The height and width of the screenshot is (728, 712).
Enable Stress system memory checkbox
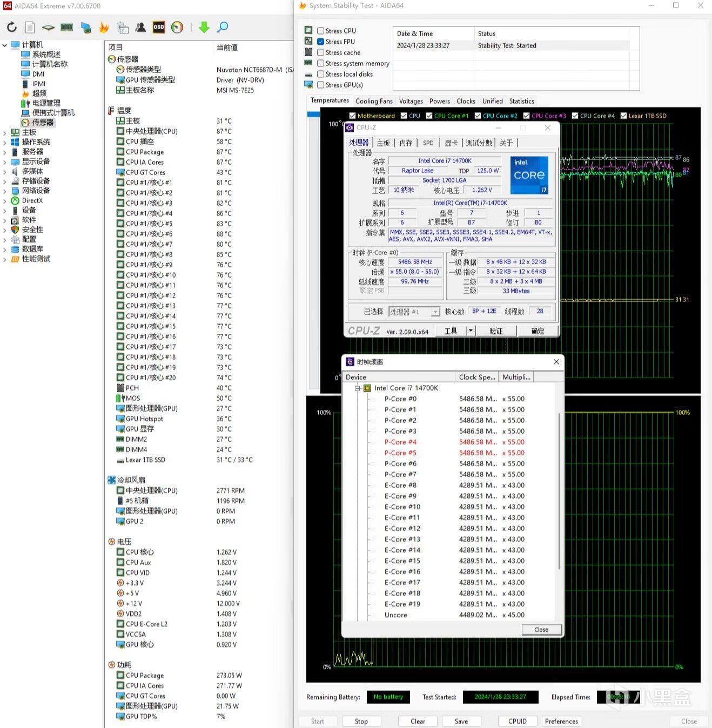coord(321,63)
